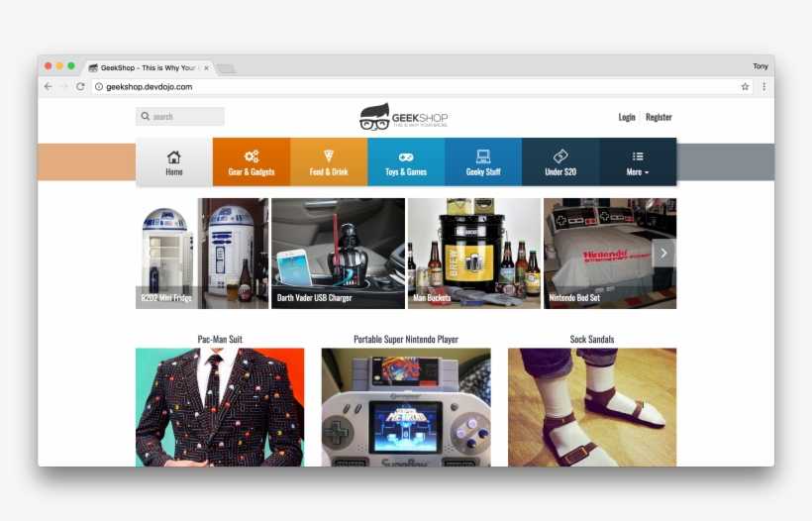Click the More list icon

coord(638,156)
